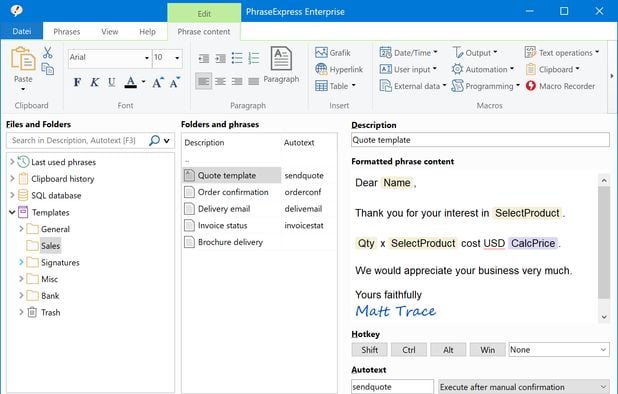618x394 pixels.
Task: Toggle justify alignment button
Action: coord(254,81)
